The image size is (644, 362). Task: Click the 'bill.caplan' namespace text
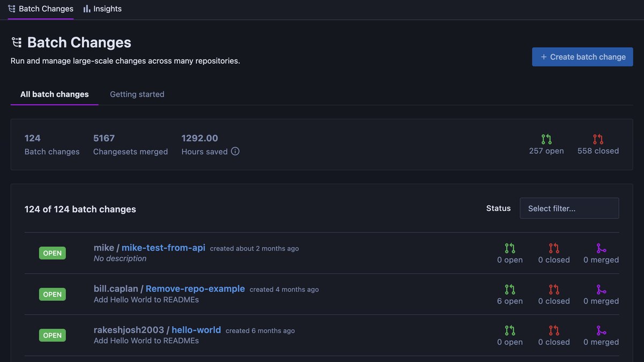pyautogui.click(x=116, y=289)
